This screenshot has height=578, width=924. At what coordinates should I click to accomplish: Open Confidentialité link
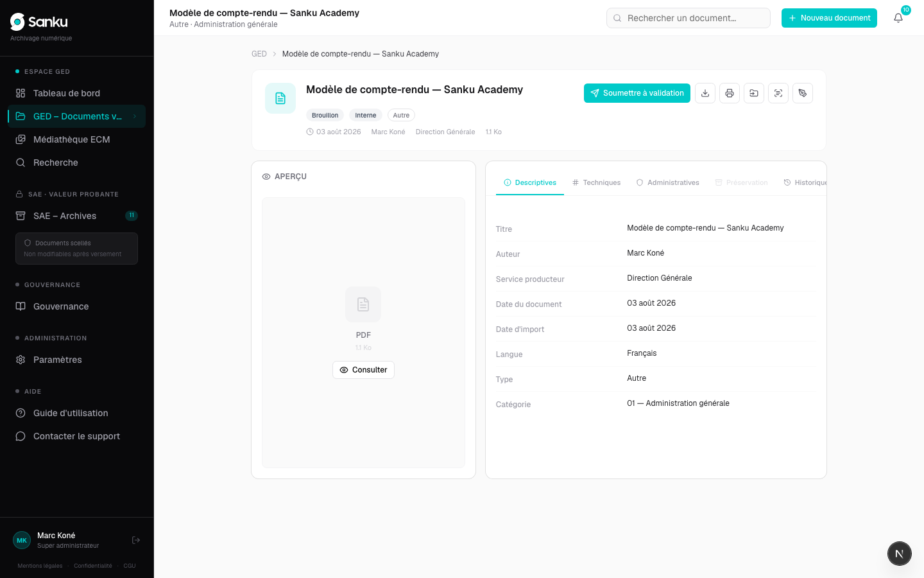(x=93, y=566)
